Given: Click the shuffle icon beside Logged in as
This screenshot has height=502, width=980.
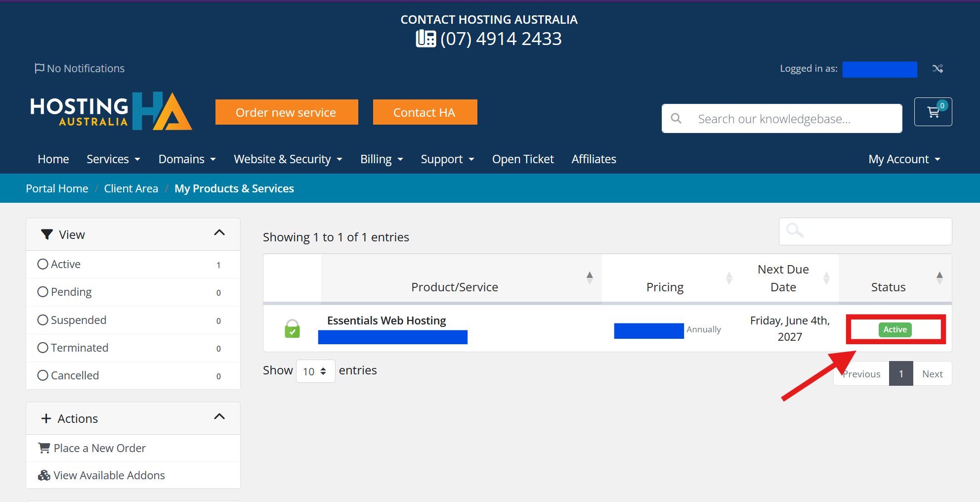Looking at the screenshot, I should [937, 69].
